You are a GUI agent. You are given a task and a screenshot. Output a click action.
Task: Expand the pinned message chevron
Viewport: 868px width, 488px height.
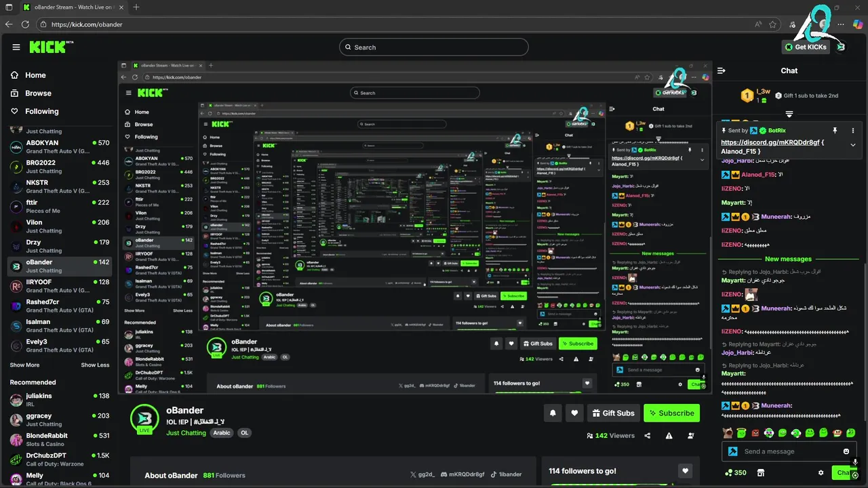click(x=853, y=144)
